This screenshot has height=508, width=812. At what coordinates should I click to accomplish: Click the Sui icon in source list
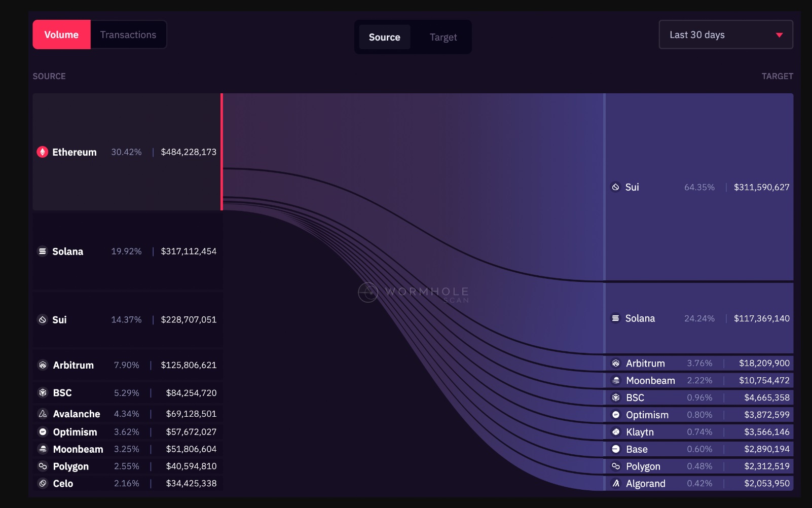click(43, 320)
